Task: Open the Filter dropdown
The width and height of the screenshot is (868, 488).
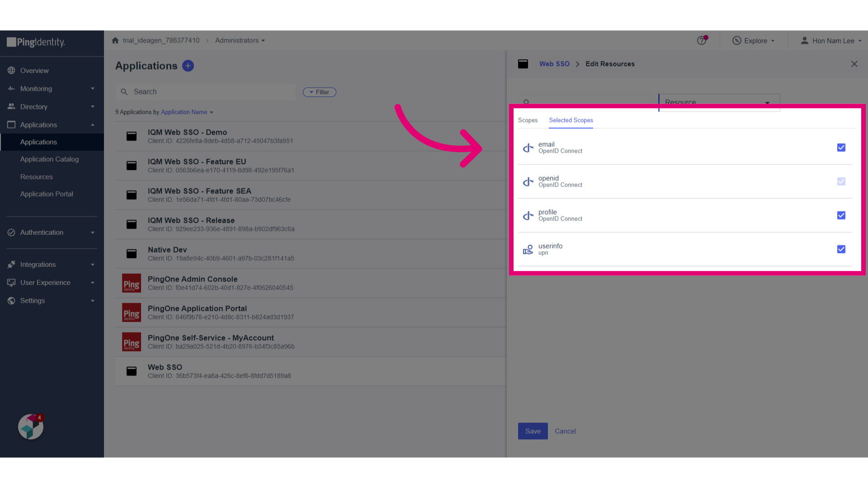Action: click(320, 92)
